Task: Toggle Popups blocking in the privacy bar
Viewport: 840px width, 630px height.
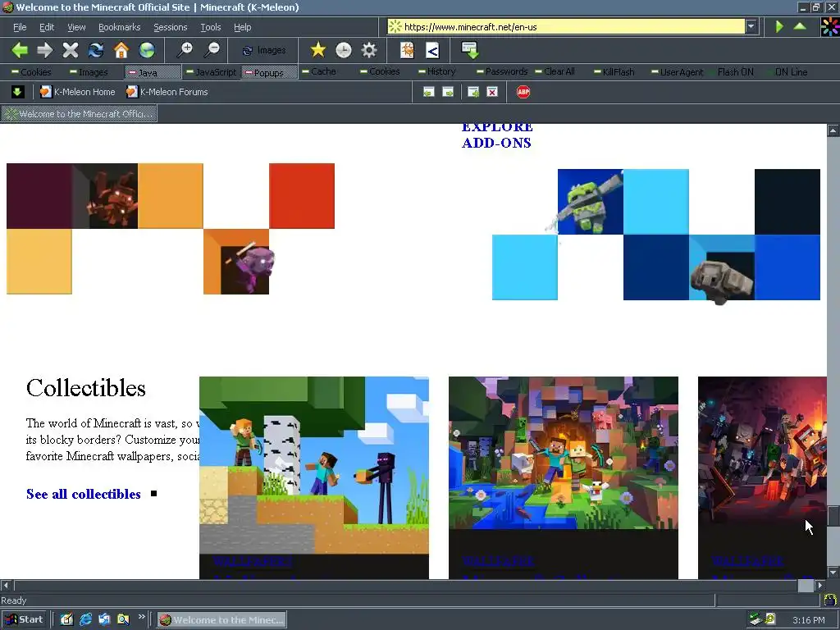Action: 269,72
